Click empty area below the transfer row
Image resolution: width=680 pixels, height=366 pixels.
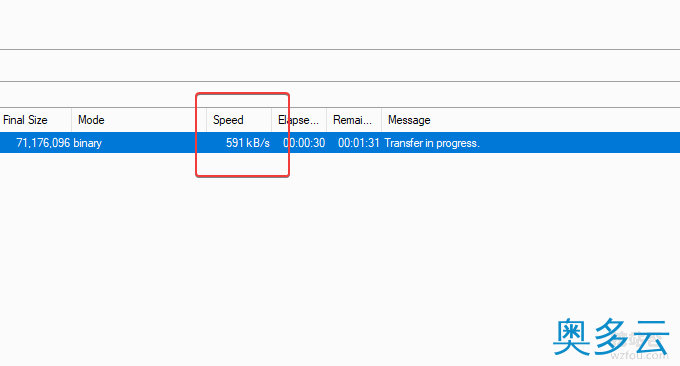pyautogui.click(x=340, y=243)
